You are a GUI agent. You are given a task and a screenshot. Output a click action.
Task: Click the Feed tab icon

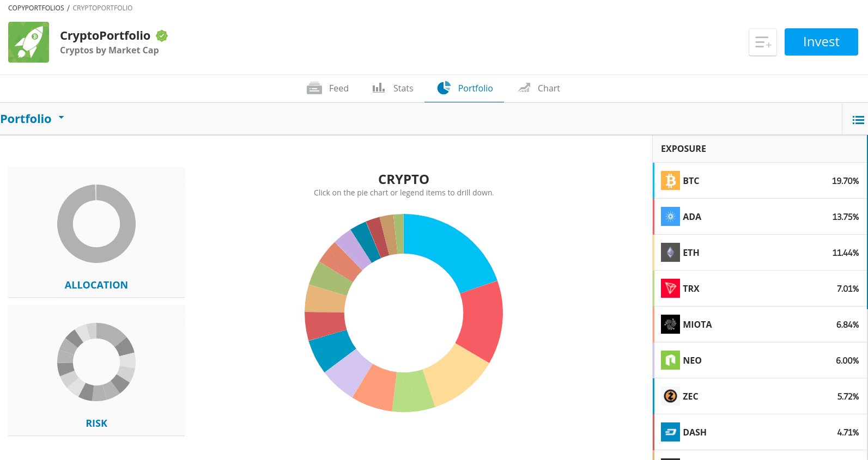[x=314, y=88]
